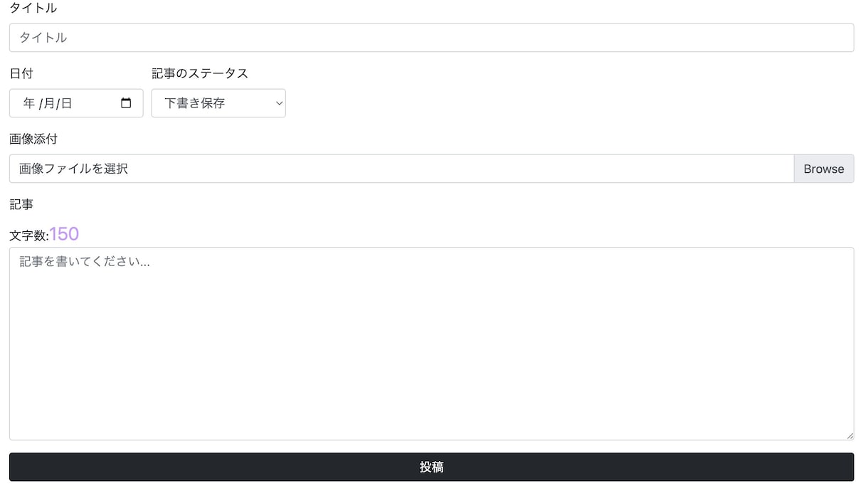The width and height of the screenshot is (868, 491).
Task: Select the 月 segment of the date field
Action: 48,103
